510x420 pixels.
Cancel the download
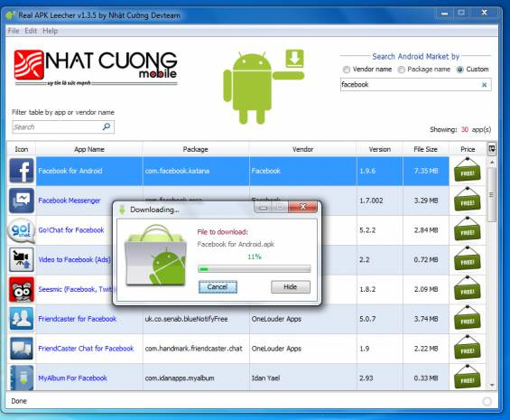218,287
